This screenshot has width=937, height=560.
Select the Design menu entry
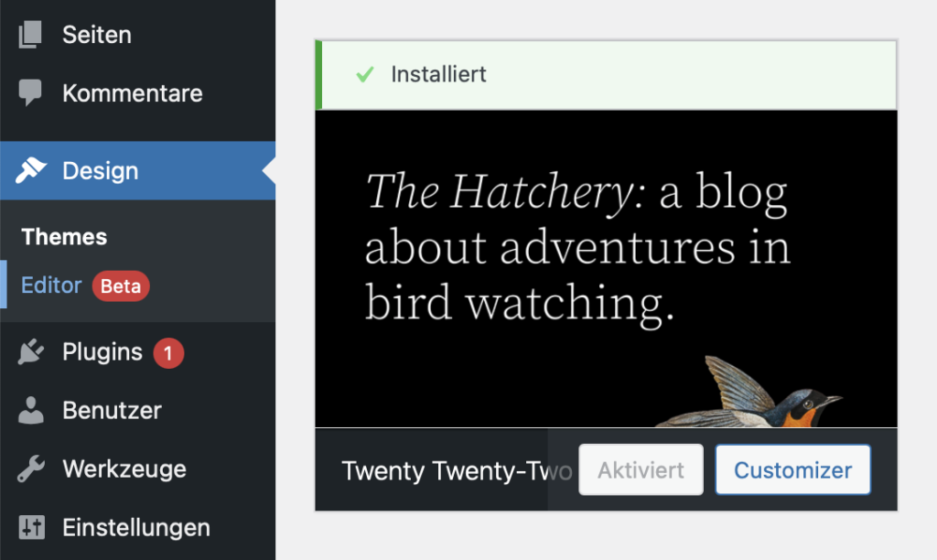(x=101, y=171)
